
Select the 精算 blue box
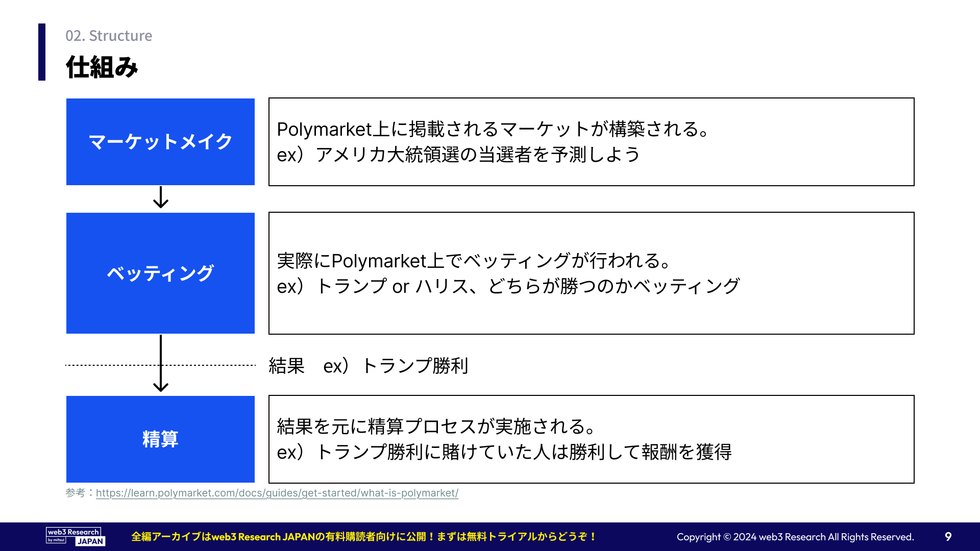tap(160, 439)
